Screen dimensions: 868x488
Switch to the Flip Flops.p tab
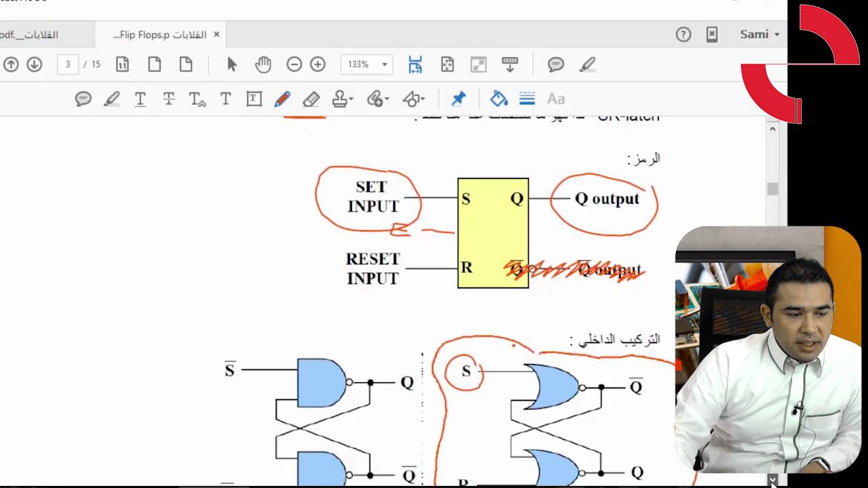[x=160, y=35]
